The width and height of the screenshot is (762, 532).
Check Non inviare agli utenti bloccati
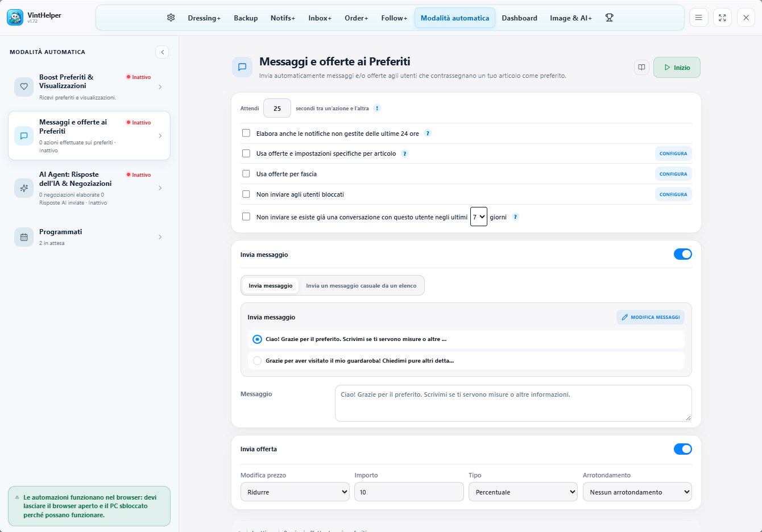click(x=246, y=194)
